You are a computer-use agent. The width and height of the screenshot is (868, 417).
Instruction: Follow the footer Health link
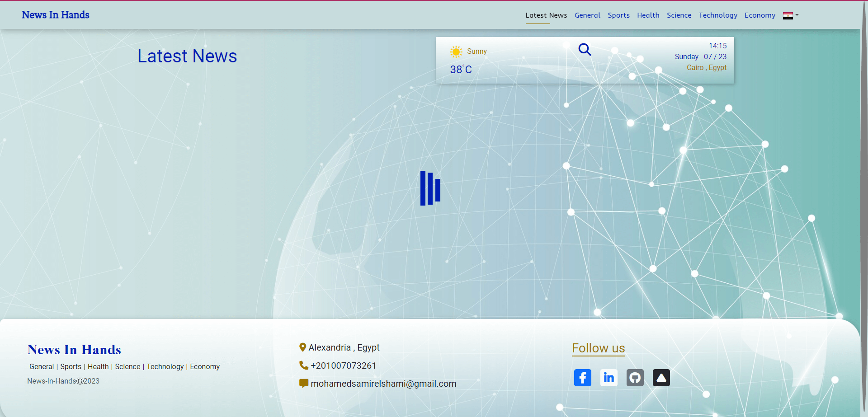click(98, 367)
